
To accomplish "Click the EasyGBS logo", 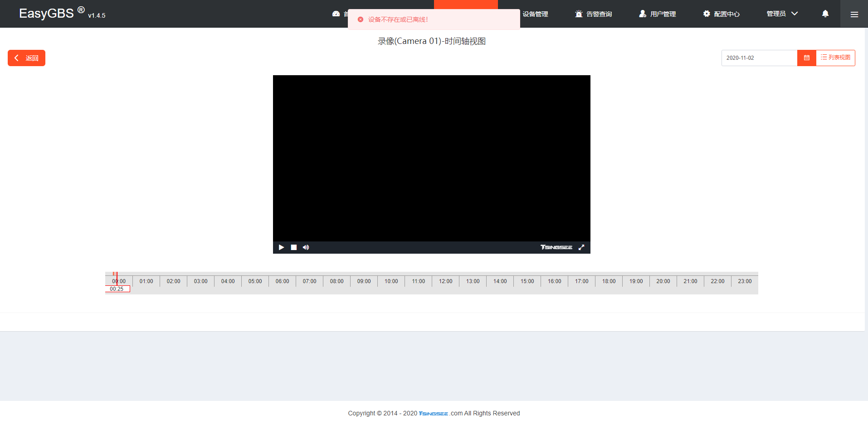I will pyautogui.click(x=52, y=13).
